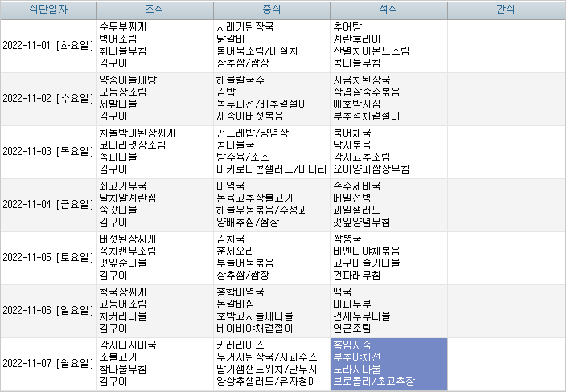Select the dinner cell containing 떡국
The image size is (567, 392).
click(x=388, y=310)
